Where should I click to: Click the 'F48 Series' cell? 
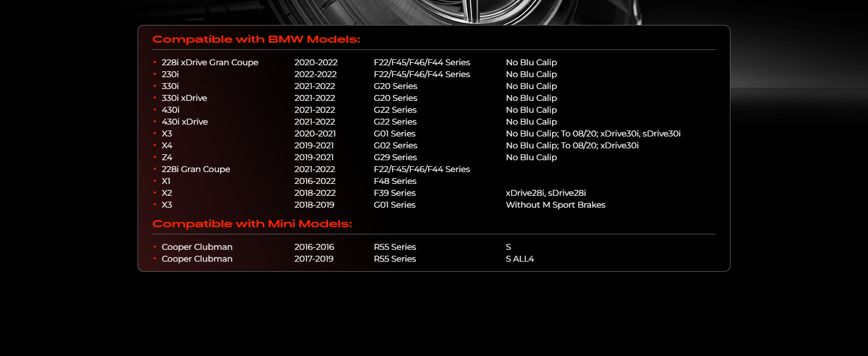point(395,181)
